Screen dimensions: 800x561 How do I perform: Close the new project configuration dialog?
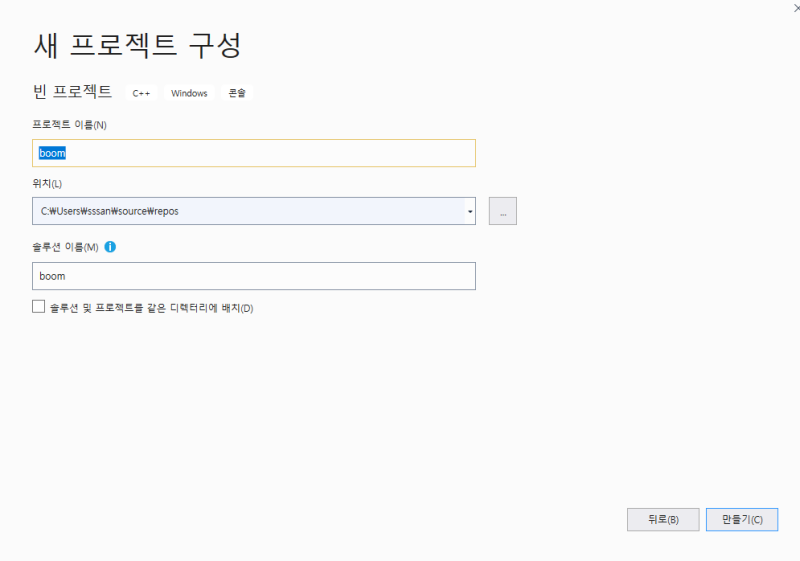point(794,7)
